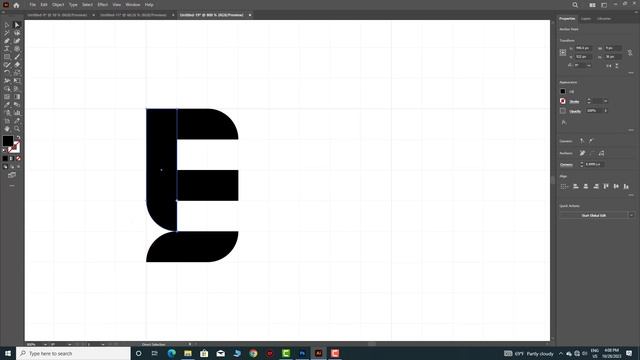Screen dimensions: 640x360
Task: Open the workspace switcher in the top bar
Action: [604, 5]
